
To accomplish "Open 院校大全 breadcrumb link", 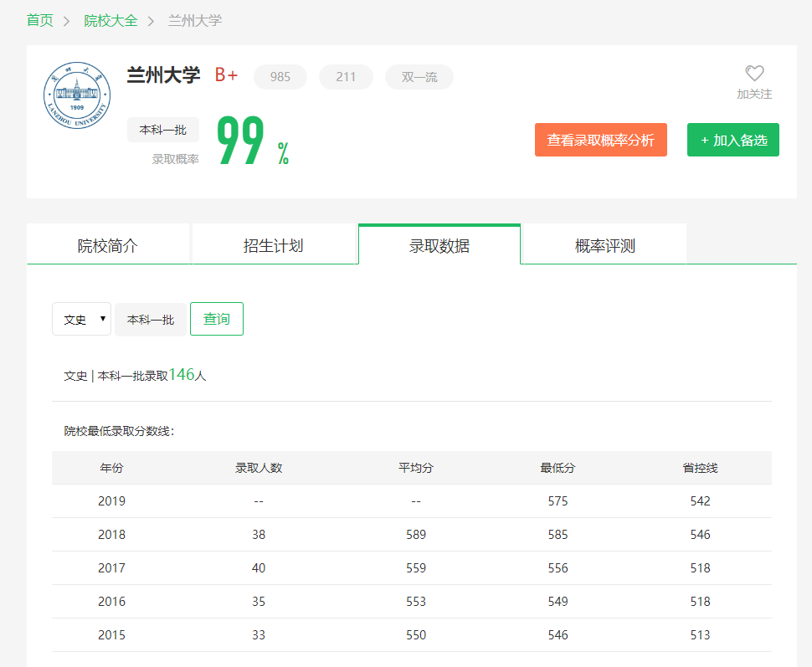I will pos(110,20).
